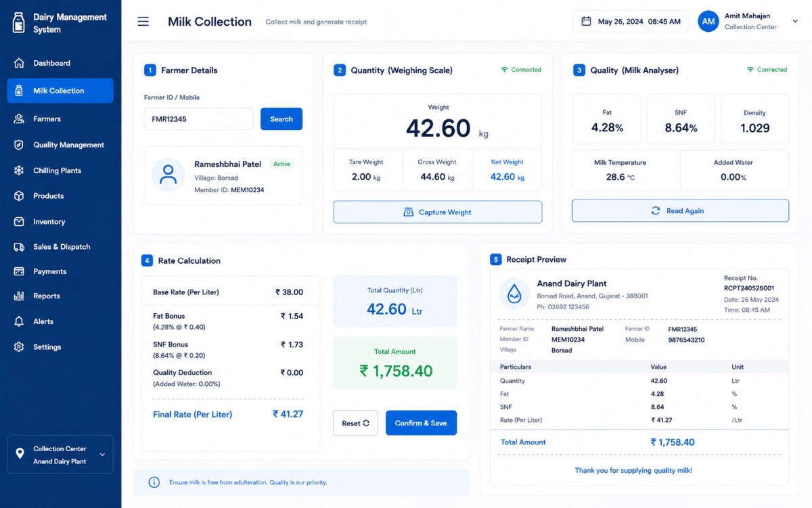Click the Dairy Management System milk bottle logo

19,22
